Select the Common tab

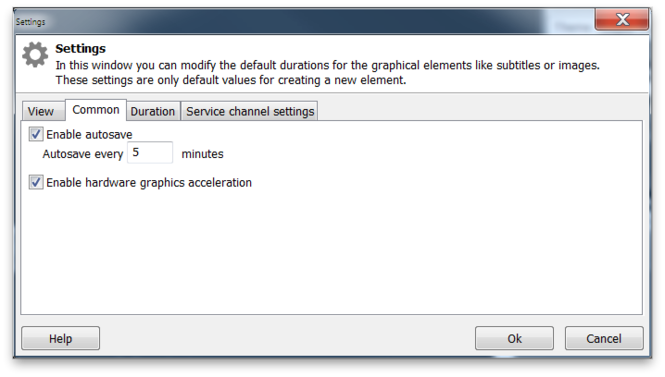(x=96, y=110)
